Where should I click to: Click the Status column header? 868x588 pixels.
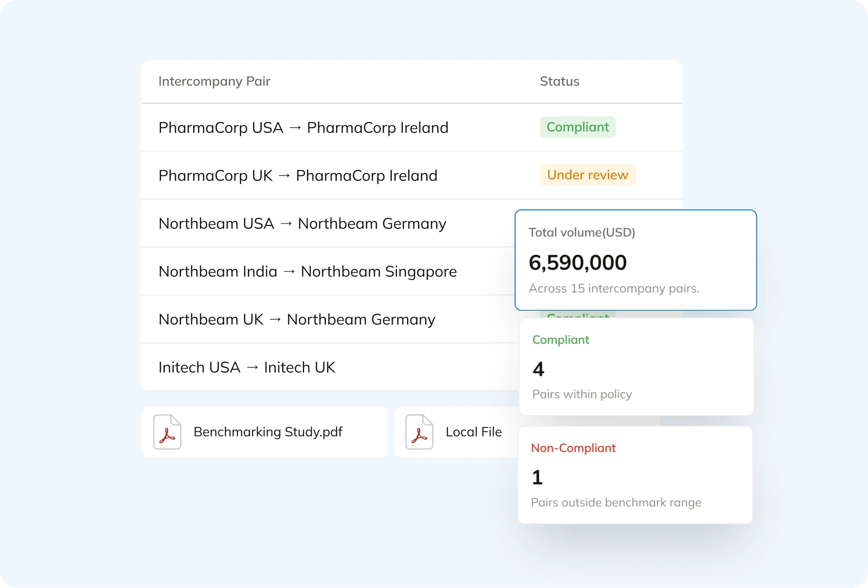point(559,81)
